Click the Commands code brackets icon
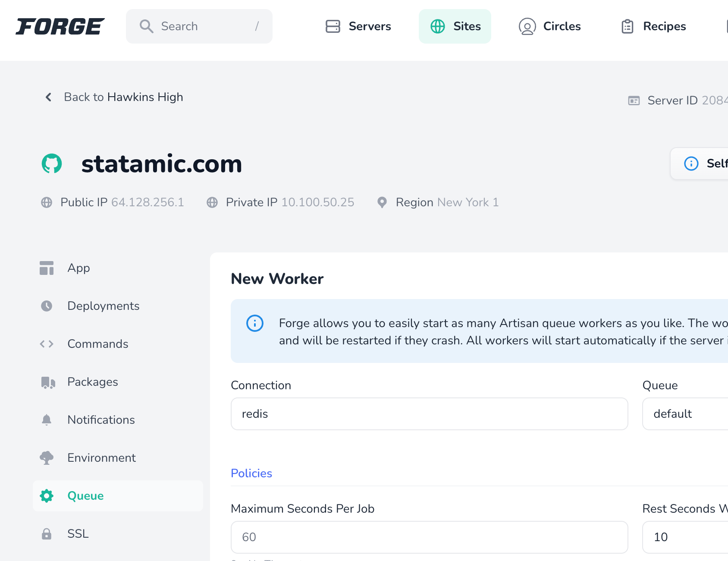This screenshot has width=728, height=561. coord(46,344)
